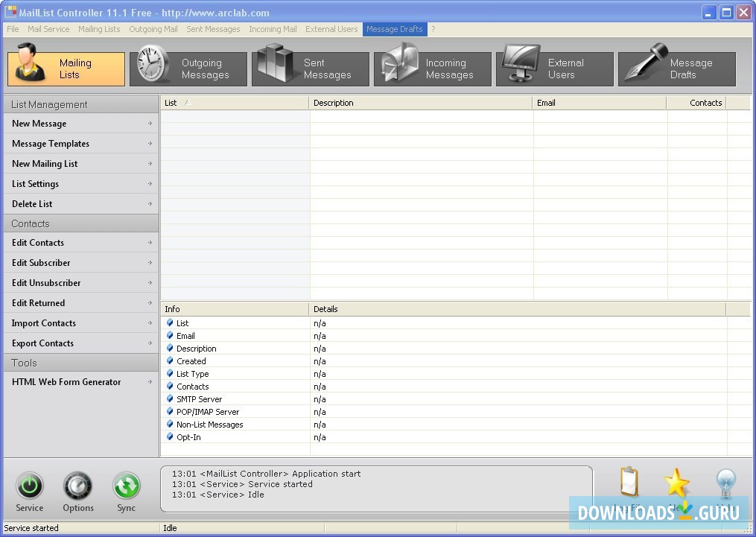Open List Settings

tap(81, 184)
